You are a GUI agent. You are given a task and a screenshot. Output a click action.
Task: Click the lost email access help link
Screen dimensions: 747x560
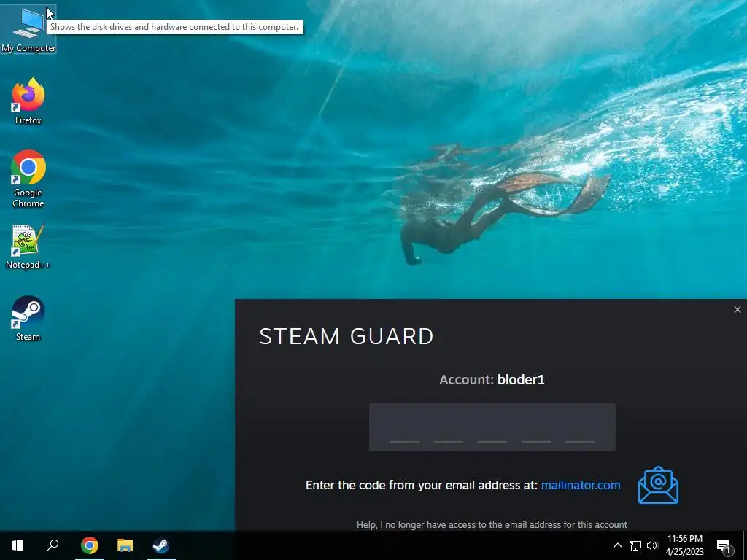click(492, 524)
